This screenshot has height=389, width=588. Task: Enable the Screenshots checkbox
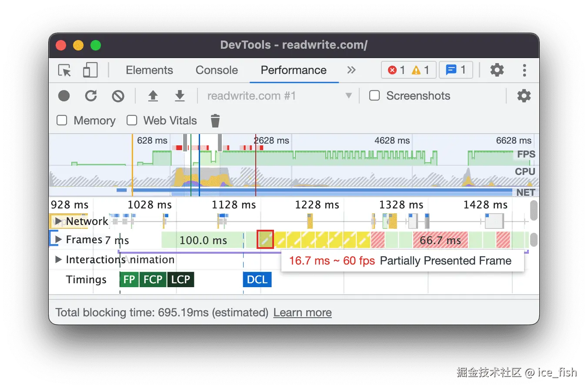[374, 96]
